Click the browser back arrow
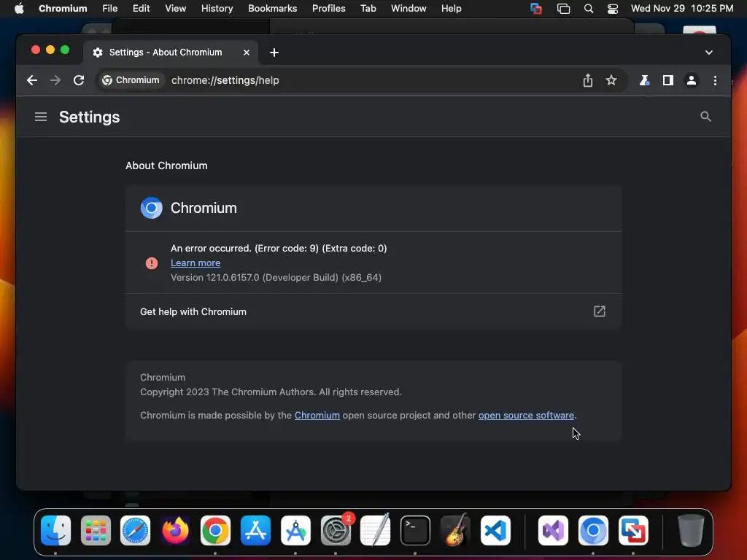Viewport: 747px width, 560px height. (x=32, y=80)
